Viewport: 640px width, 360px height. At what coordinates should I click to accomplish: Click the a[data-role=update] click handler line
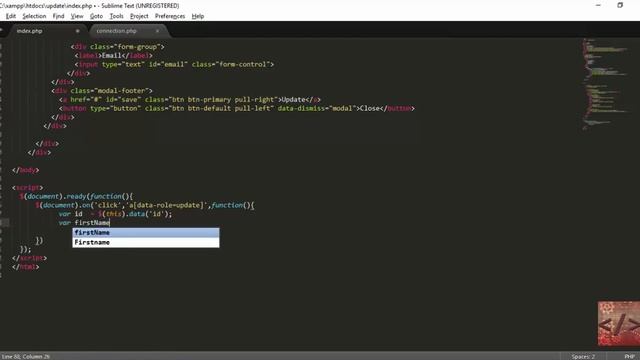[x=145, y=205]
